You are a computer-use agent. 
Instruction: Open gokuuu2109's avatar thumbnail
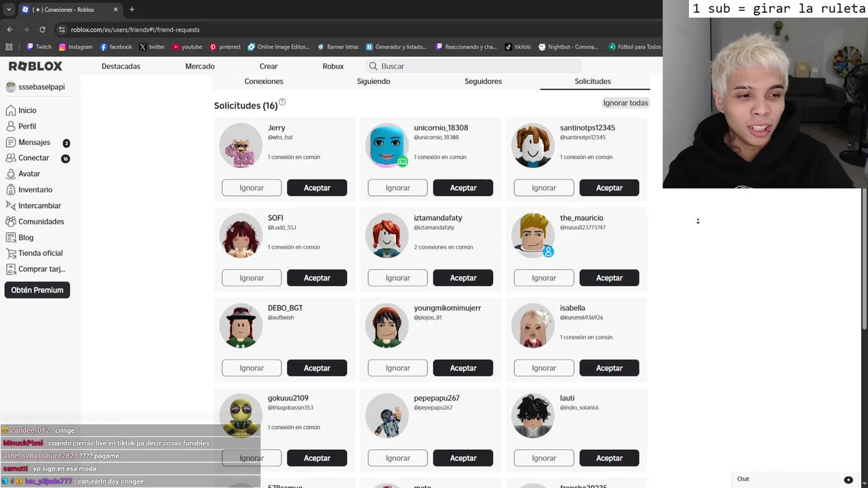point(241,415)
